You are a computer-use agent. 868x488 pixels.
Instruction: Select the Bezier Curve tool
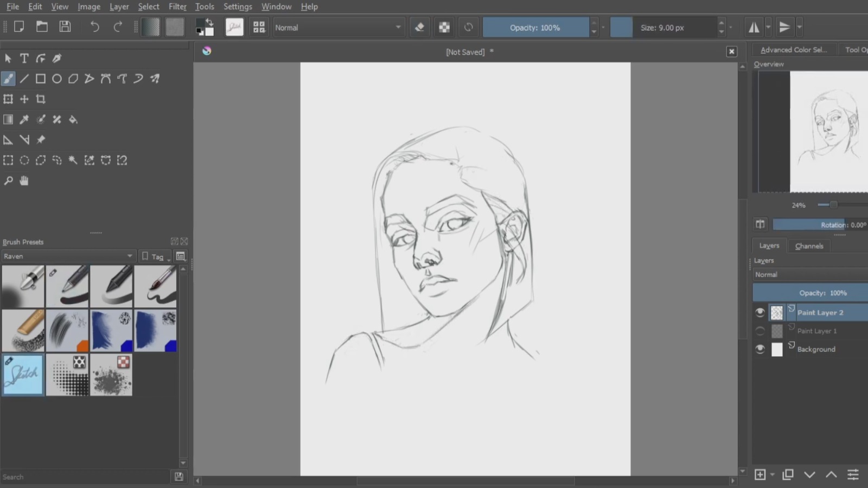tap(106, 79)
